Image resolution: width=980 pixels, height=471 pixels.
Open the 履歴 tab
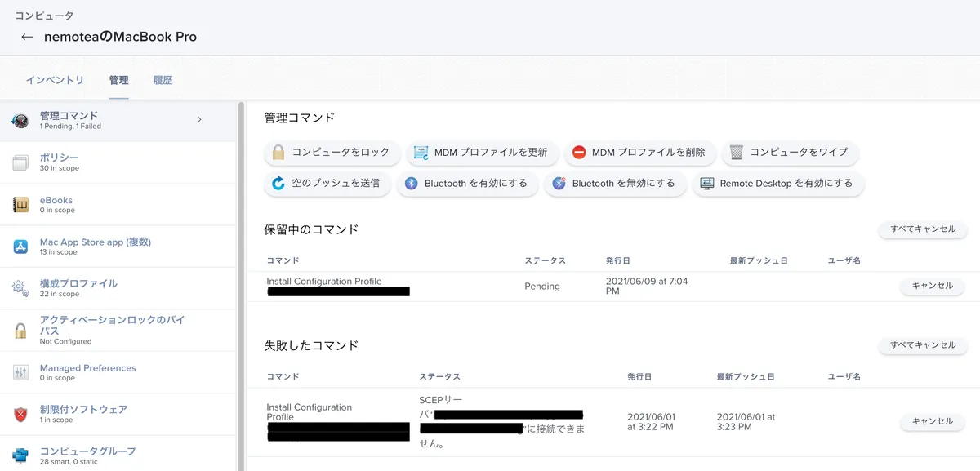click(x=163, y=80)
